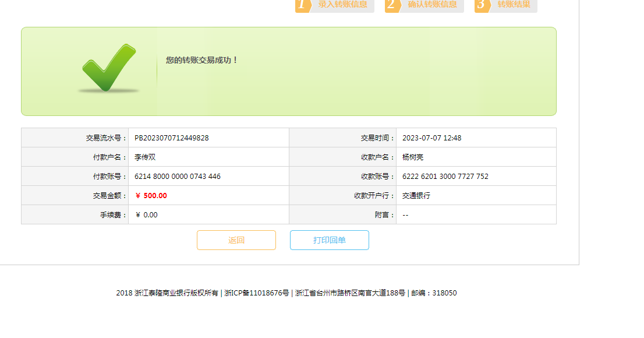Click the step 2 number badge
The height and width of the screenshot is (338, 644).
pos(392,5)
